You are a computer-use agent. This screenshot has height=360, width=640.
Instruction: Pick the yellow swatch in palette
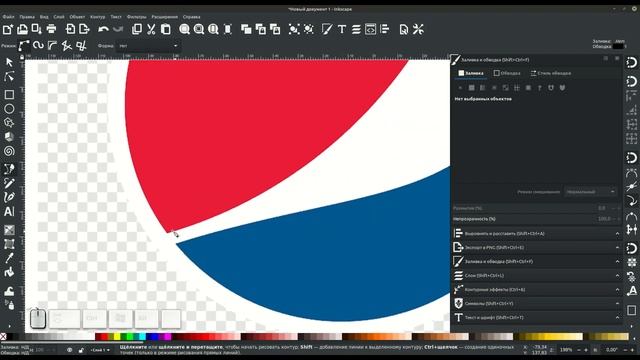[117, 336]
